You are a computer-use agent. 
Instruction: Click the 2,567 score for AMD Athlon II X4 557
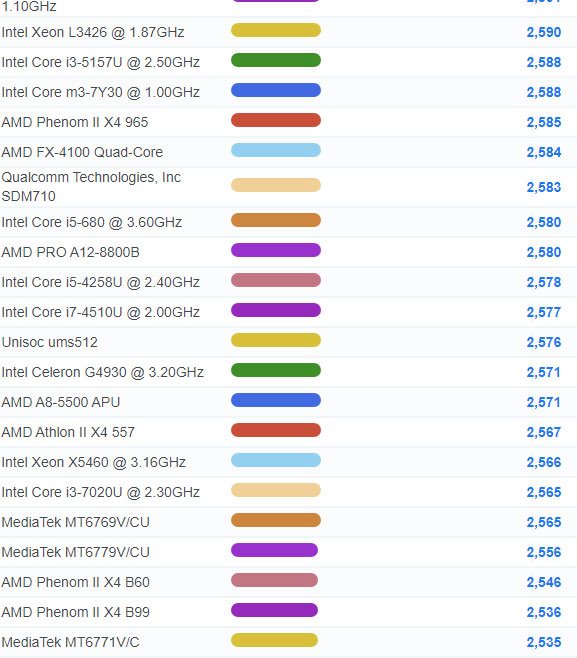click(x=544, y=433)
